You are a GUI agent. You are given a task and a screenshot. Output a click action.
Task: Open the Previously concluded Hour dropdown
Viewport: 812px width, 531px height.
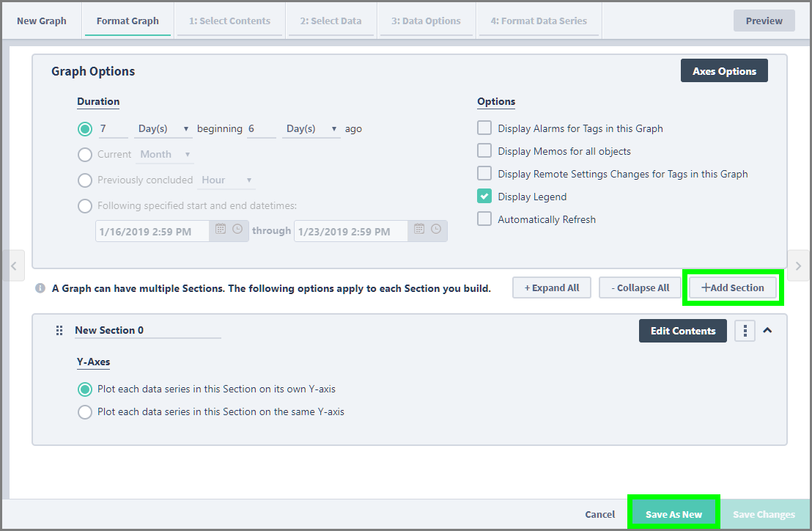pos(226,180)
